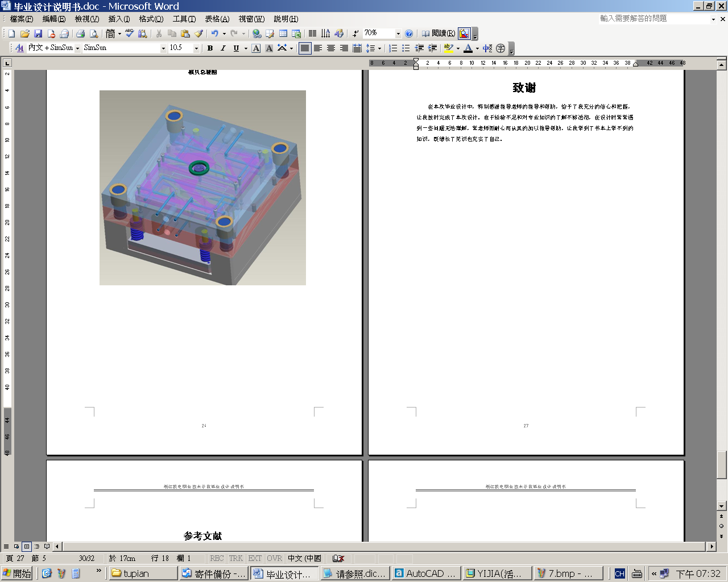Toggle justified alignment

(x=305, y=48)
